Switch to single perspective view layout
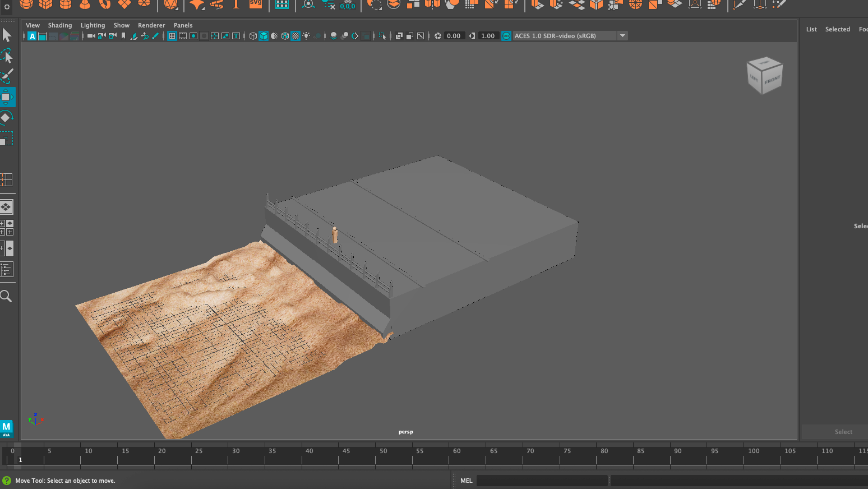 pyautogui.click(x=7, y=207)
